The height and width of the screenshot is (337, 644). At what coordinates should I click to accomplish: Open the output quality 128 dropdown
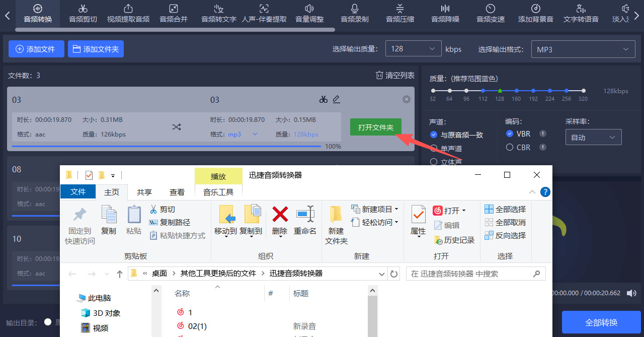413,49
